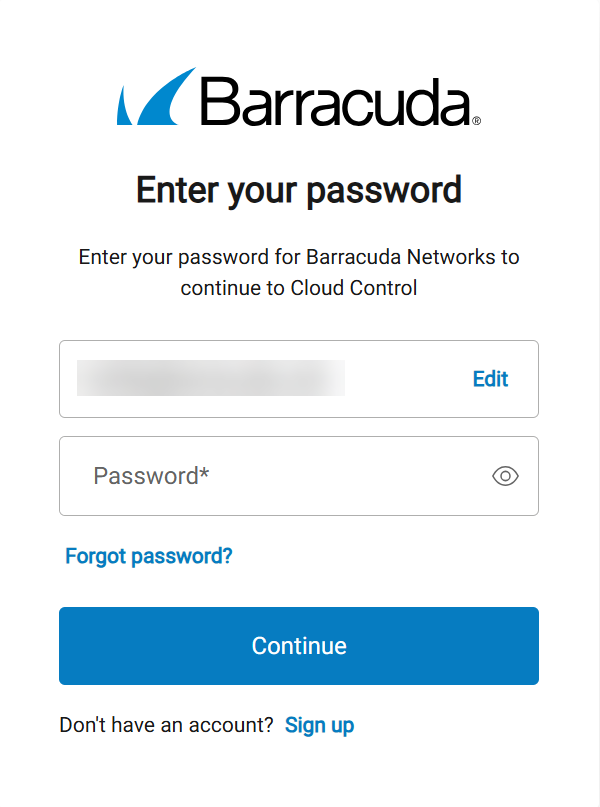Click the "Cloud Control" text in description
600x807 pixels.
coord(353,289)
